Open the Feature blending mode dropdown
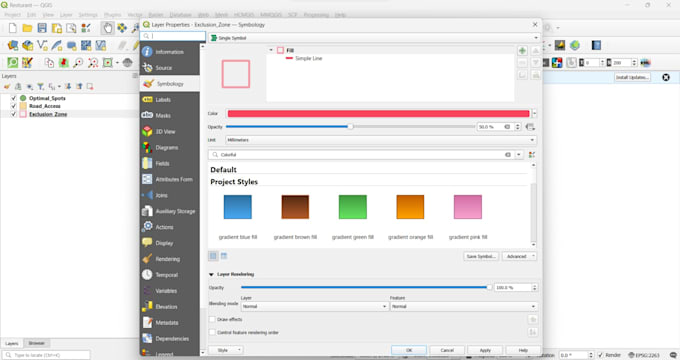This screenshot has width=680, height=360. click(x=464, y=307)
